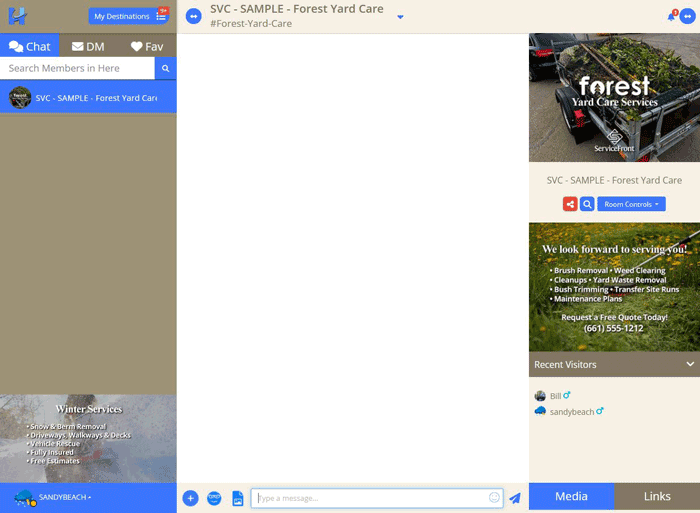Open the notifications bell icon

[672, 16]
